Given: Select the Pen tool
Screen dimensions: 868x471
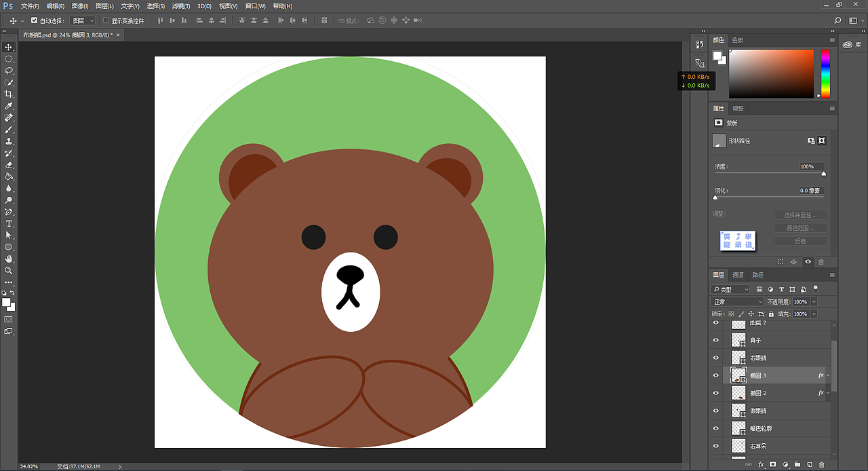Looking at the screenshot, I should click(9, 212).
